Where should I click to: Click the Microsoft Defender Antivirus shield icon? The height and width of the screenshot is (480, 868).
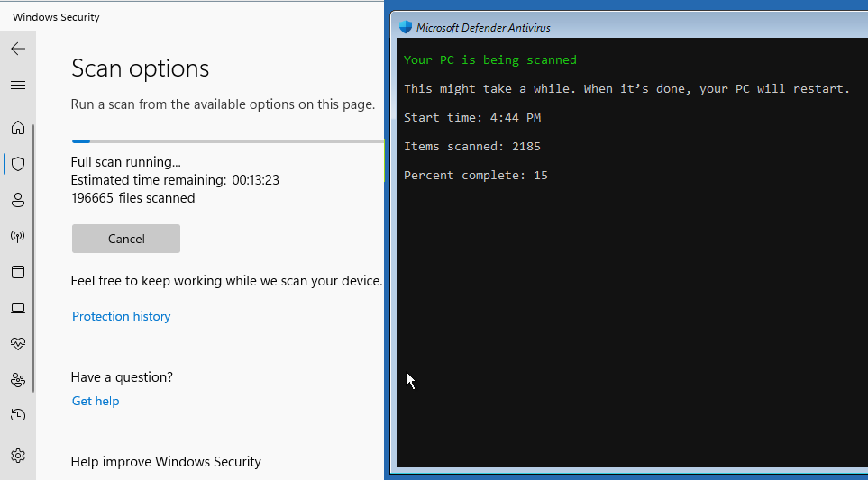(406, 27)
